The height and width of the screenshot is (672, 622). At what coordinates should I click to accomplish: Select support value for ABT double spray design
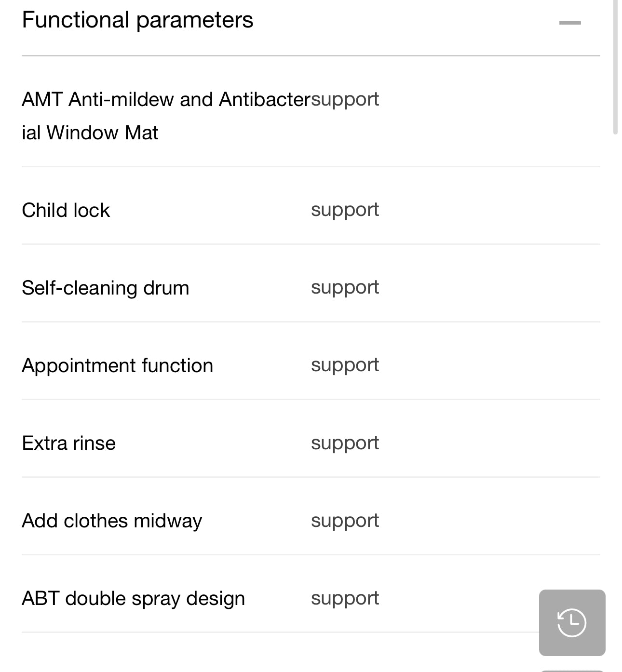[x=345, y=598]
